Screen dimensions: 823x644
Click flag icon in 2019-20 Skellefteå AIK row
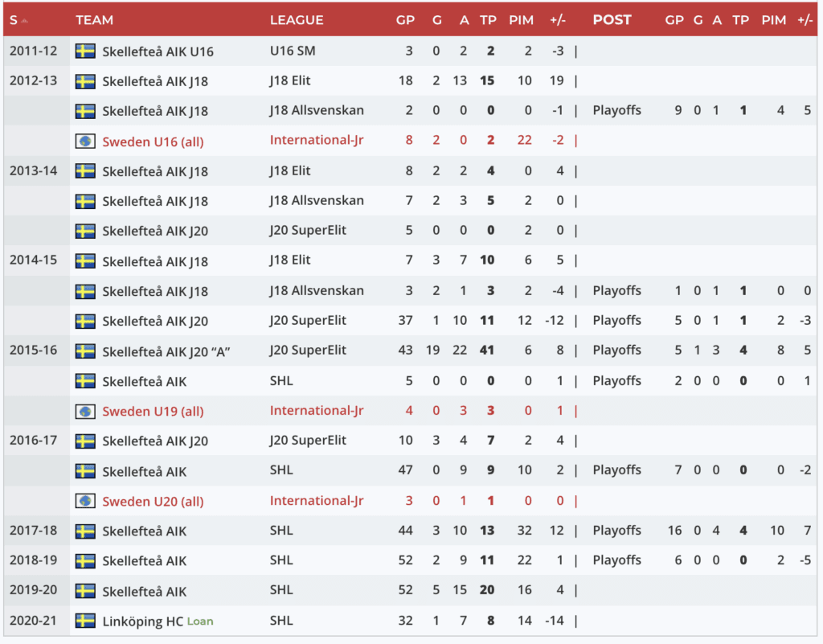(x=85, y=591)
